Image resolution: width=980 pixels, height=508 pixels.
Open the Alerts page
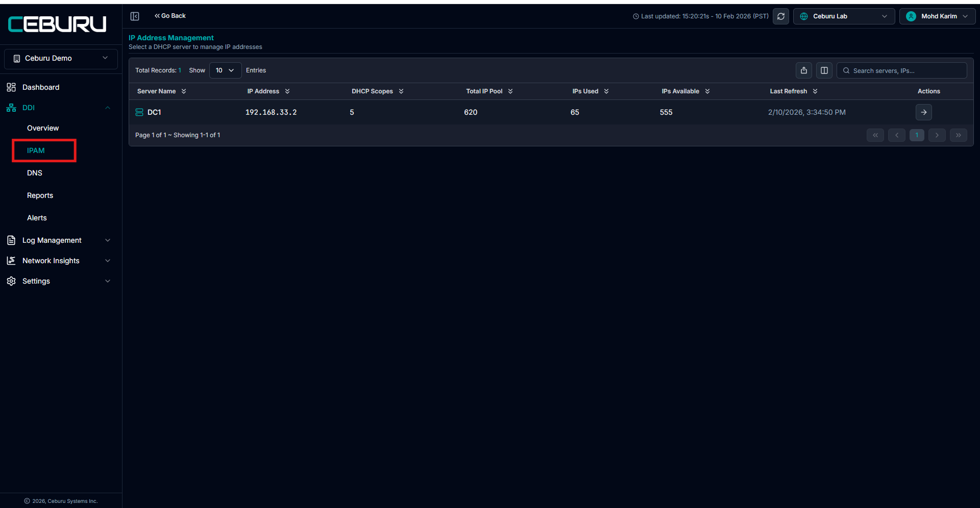pyautogui.click(x=37, y=218)
